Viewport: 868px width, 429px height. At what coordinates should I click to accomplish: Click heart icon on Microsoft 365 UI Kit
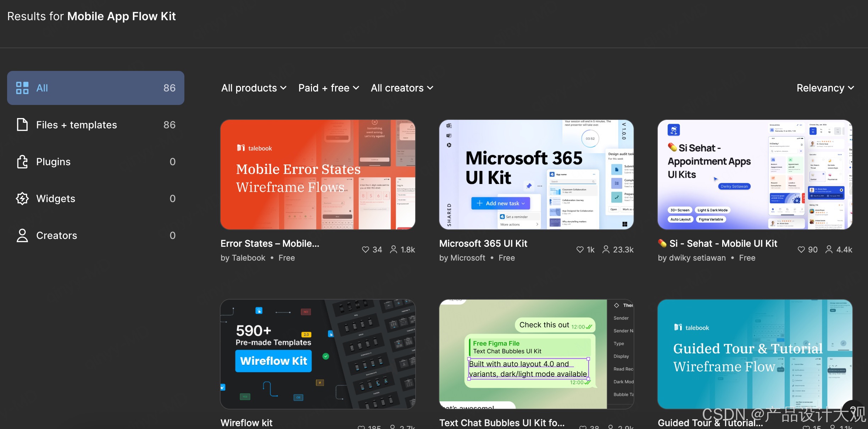click(x=580, y=250)
